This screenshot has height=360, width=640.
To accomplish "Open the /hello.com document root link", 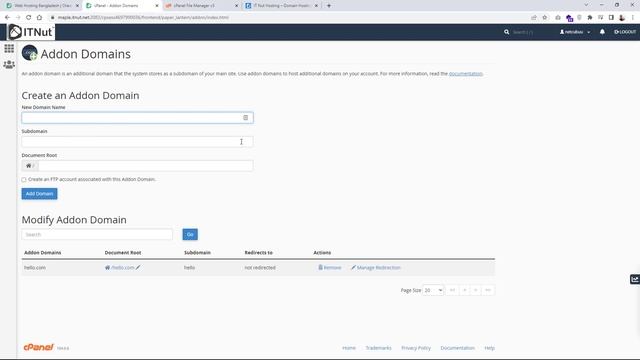I will 122,267.
